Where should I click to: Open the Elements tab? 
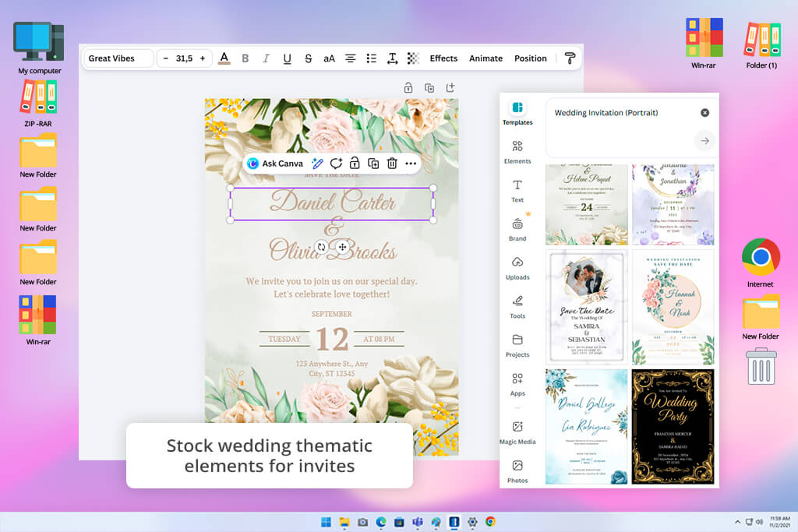[x=517, y=152]
